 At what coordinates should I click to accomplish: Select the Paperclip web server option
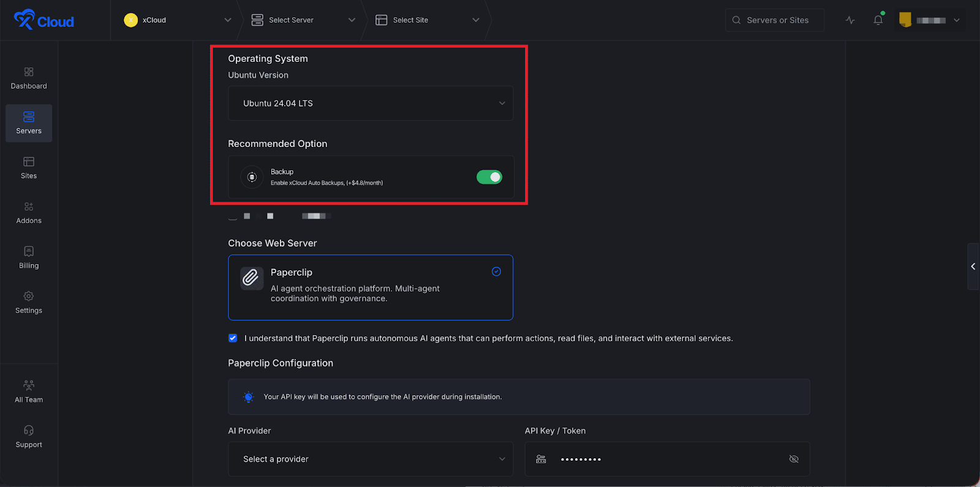[371, 287]
